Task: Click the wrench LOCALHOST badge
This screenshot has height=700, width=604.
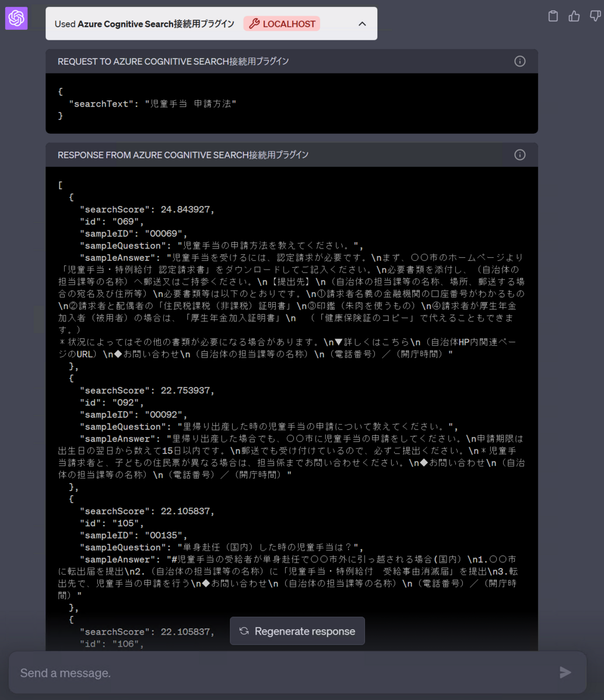Action: (x=282, y=24)
